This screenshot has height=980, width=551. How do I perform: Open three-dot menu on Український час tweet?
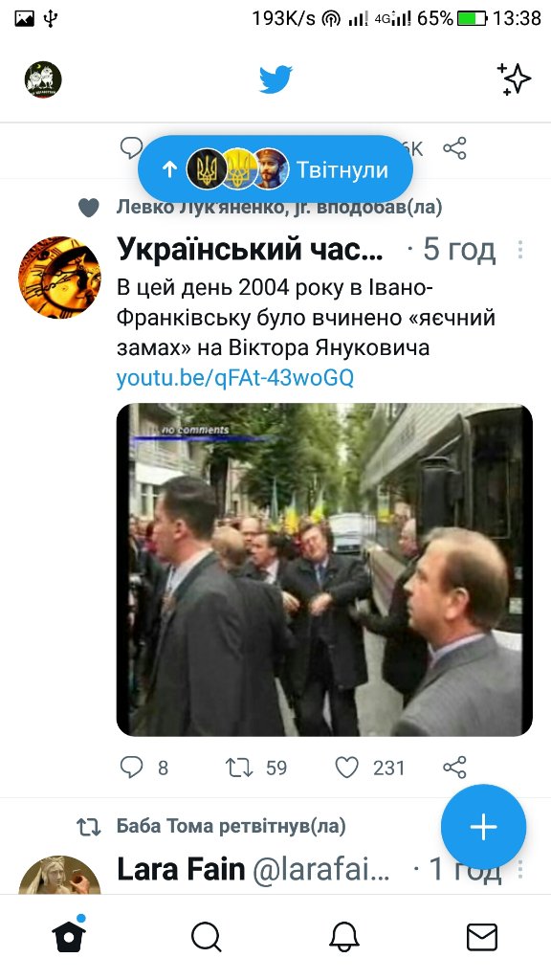point(519,250)
